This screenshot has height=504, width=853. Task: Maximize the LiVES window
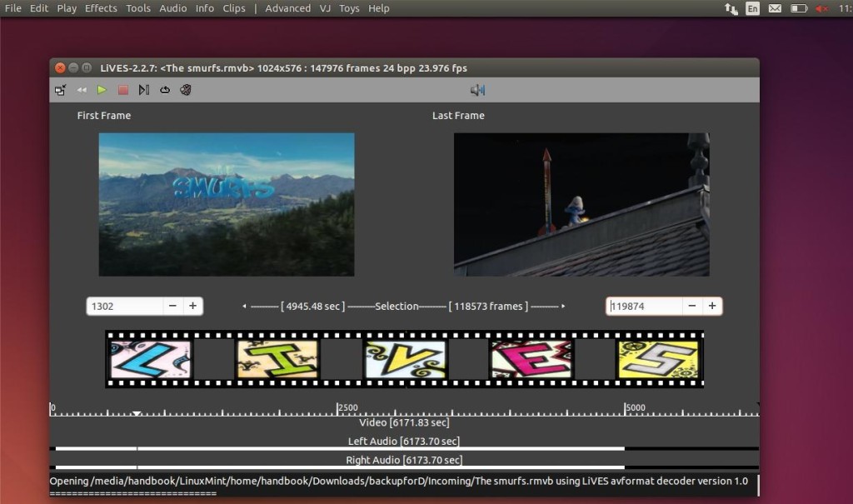pyautogui.click(x=87, y=68)
